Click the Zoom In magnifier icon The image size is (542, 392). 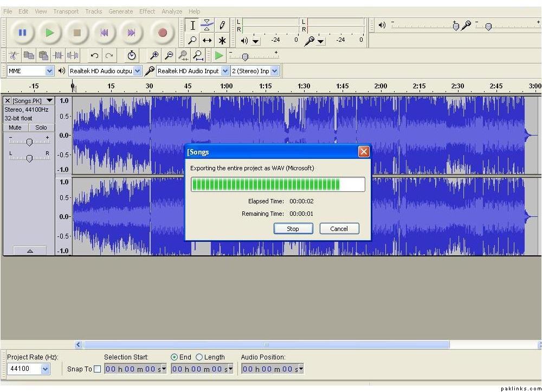coord(155,55)
